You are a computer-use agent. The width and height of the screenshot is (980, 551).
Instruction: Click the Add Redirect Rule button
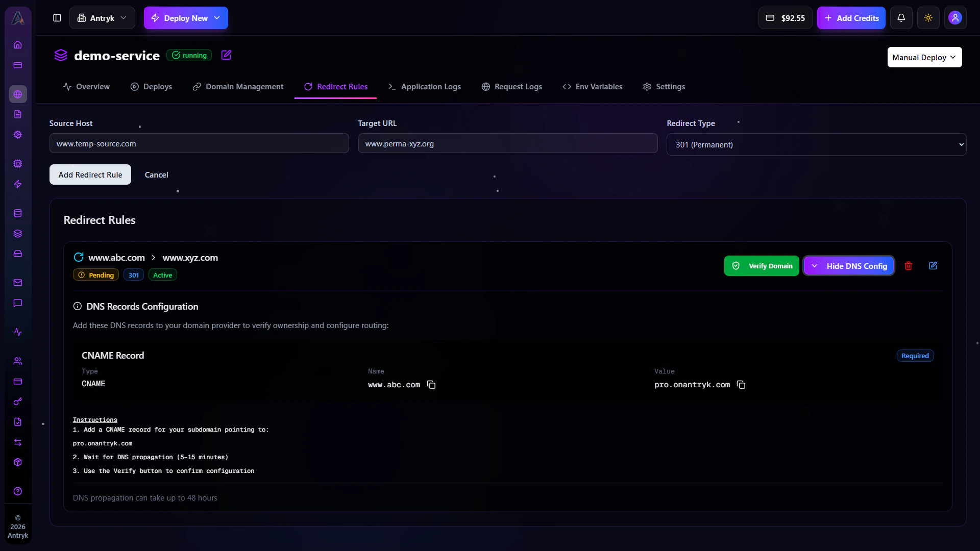click(x=90, y=174)
